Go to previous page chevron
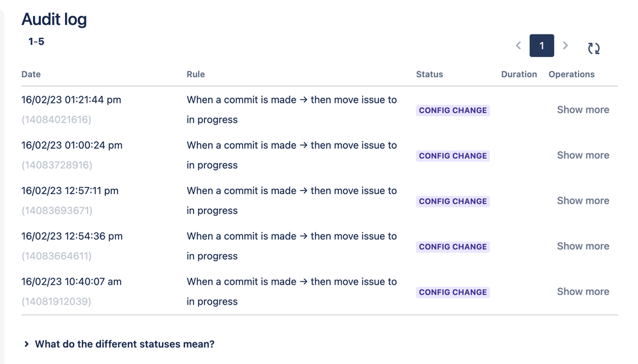This screenshot has width=638, height=364. click(x=519, y=45)
